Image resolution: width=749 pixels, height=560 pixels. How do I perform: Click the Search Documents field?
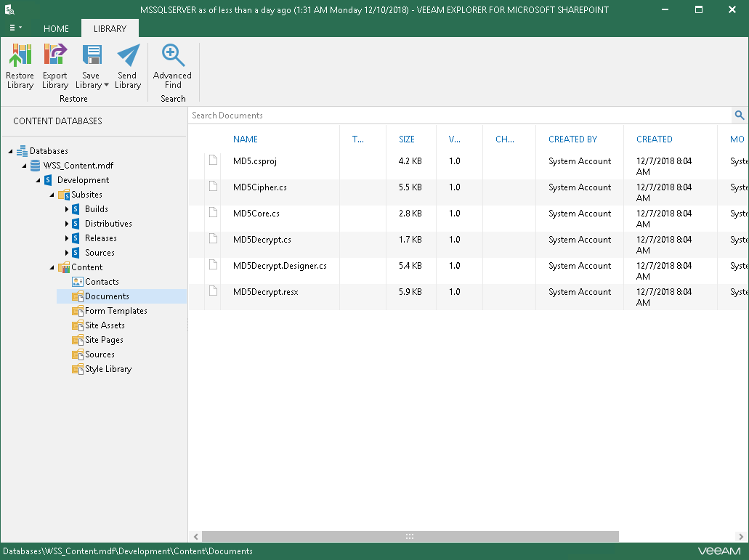pyautogui.click(x=458, y=115)
